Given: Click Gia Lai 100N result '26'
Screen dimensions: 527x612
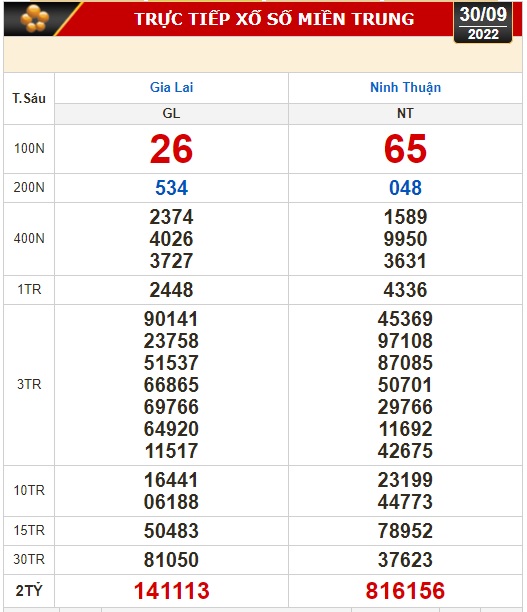Looking at the screenshot, I should 171,149.
